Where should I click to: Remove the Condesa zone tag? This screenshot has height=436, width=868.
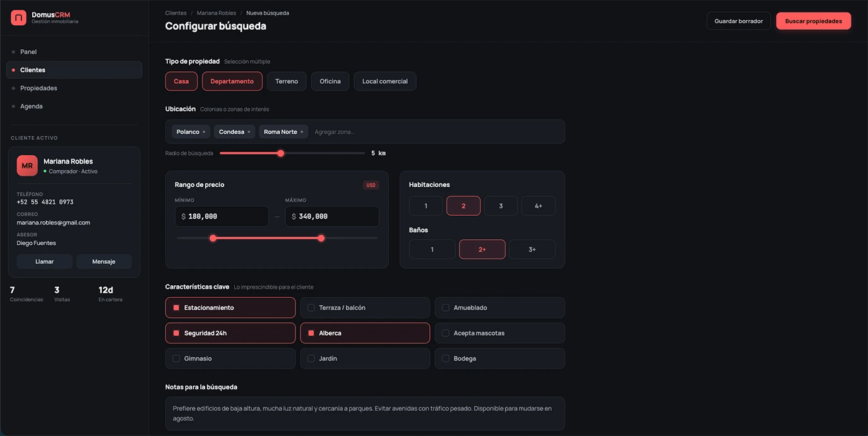tap(249, 132)
